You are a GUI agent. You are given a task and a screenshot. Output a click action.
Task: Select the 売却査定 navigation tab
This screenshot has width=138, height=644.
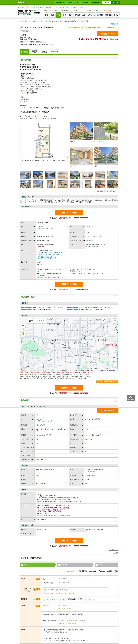[x=100, y=15]
